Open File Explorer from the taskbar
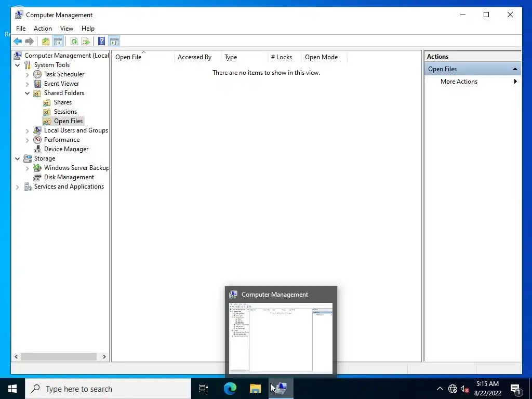This screenshot has height=399, width=532. [255, 389]
